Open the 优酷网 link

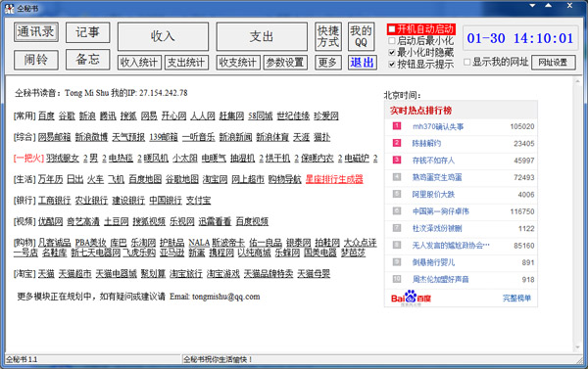pos(50,222)
